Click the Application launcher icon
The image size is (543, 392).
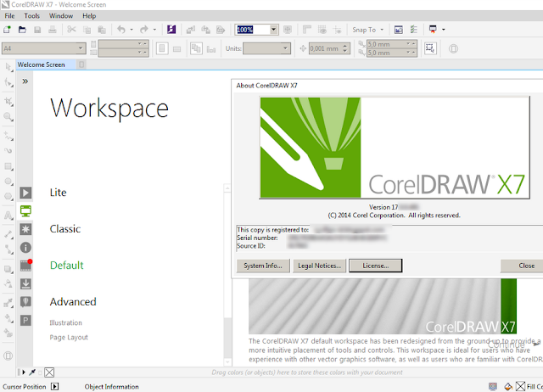pos(433,30)
